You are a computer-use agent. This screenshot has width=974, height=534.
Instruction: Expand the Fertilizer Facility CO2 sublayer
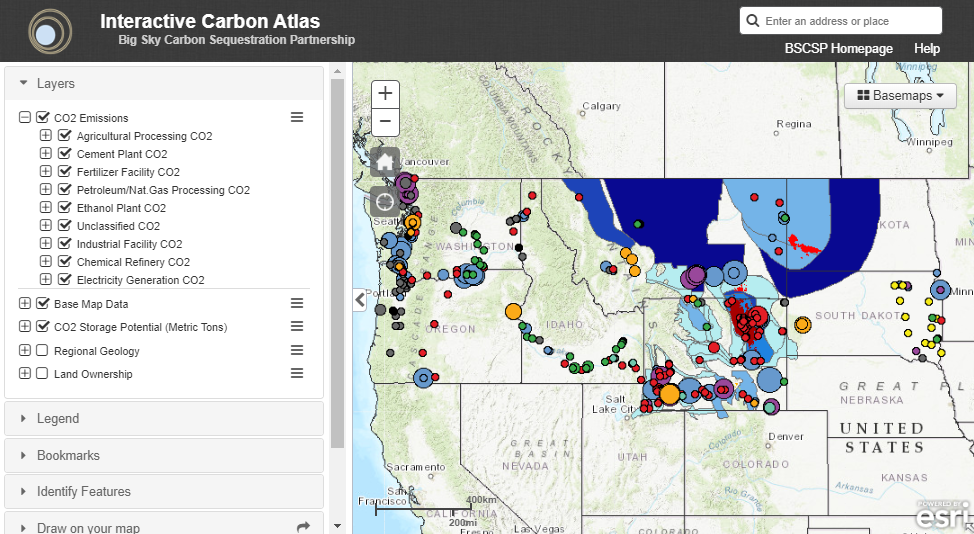click(45, 172)
